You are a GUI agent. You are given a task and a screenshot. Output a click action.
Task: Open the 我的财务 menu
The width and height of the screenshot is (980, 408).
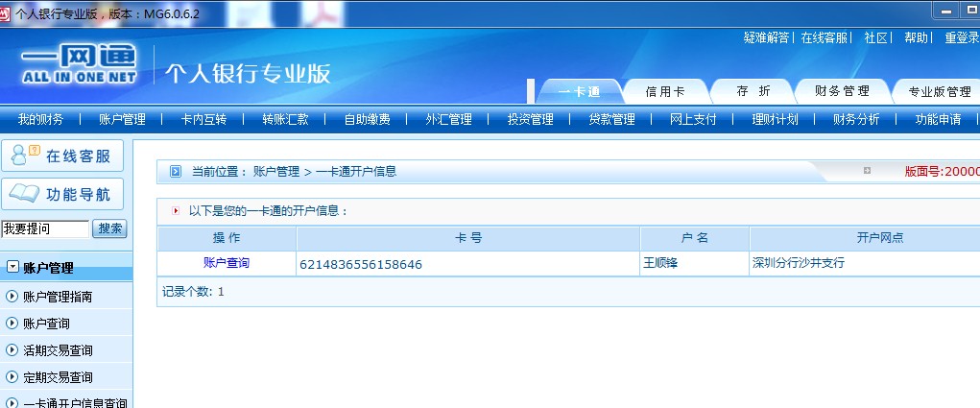pyautogui.click(x=40, y=119)
